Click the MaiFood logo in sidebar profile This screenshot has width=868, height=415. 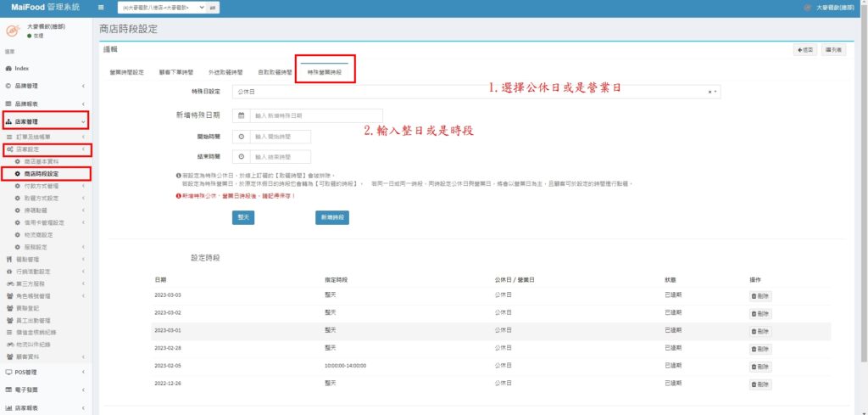pos(13,31)
